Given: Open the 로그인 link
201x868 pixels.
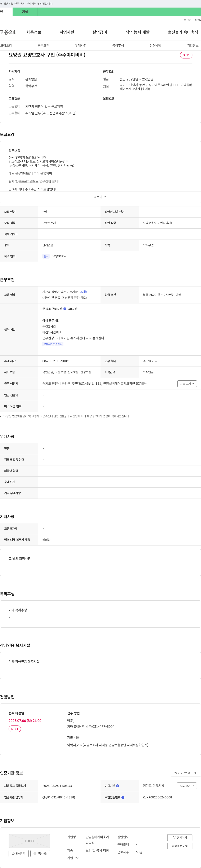Looking at the screenshot, I should click(x=188, y=20).
